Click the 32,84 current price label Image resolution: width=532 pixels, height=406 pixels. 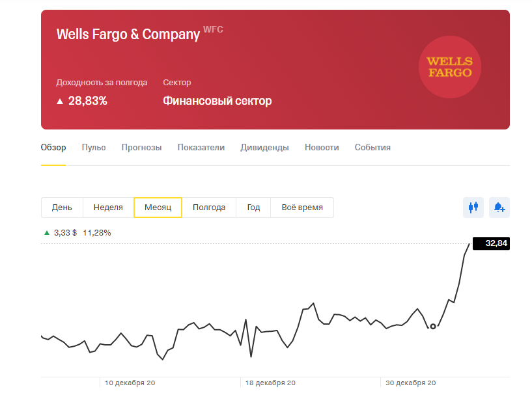tap(491, 243)
